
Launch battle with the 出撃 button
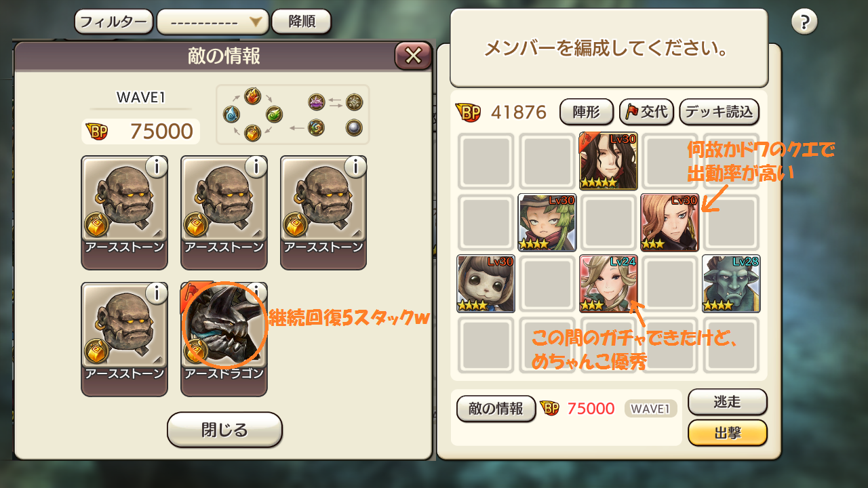tap(728, 433)
